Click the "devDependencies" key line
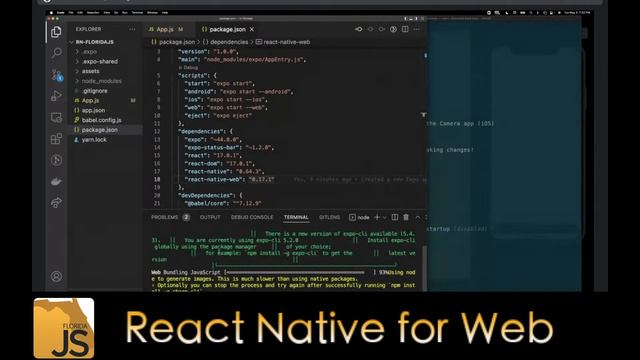The width and height of the screenshot is (640, 360). coord(210,196)
